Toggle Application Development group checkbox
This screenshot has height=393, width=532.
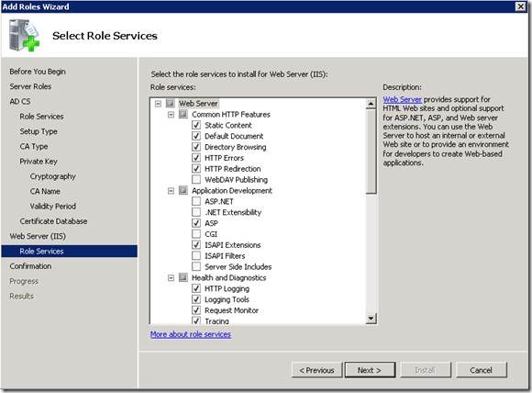183,190
